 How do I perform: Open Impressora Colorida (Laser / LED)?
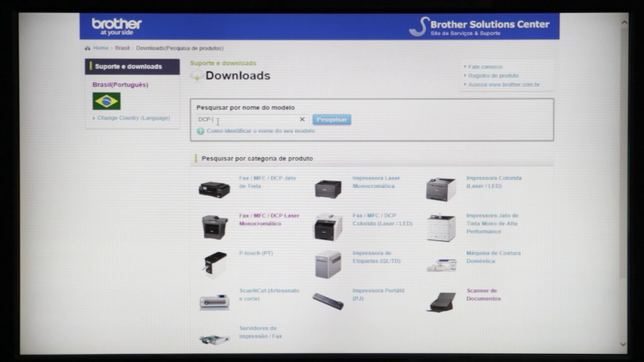tap(494, 182)
